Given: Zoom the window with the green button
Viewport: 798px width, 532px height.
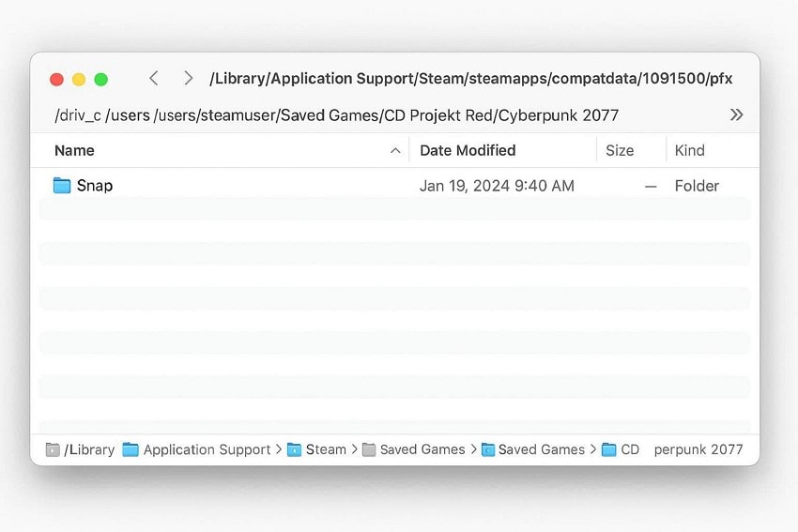Looking at the screenshot, I should [x=101, y=80].
